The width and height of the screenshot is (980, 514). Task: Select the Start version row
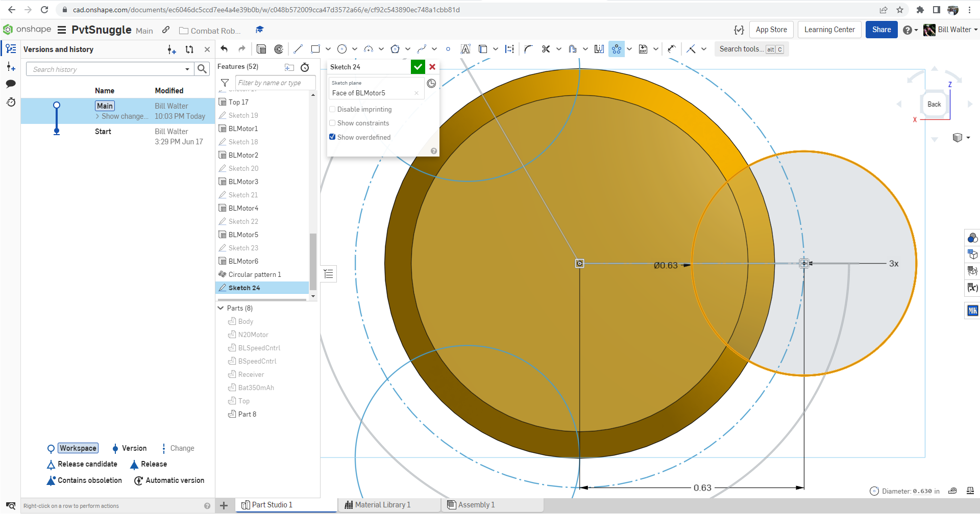(x=117, y=137)
